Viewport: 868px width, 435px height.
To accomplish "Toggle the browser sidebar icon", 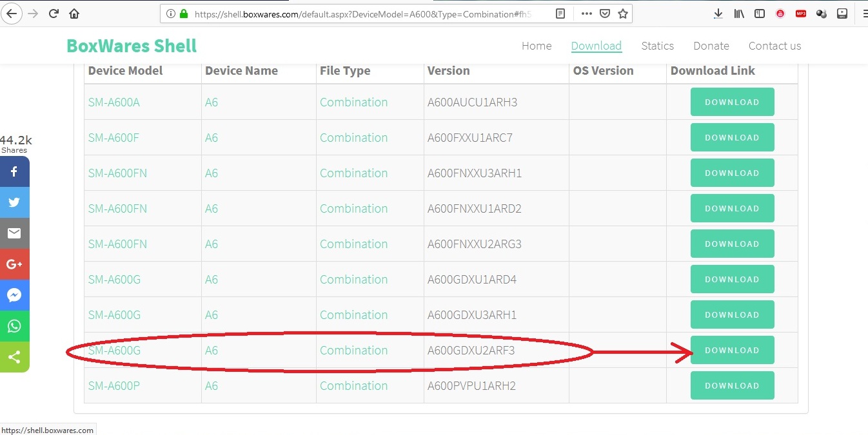I will point(760,14).
